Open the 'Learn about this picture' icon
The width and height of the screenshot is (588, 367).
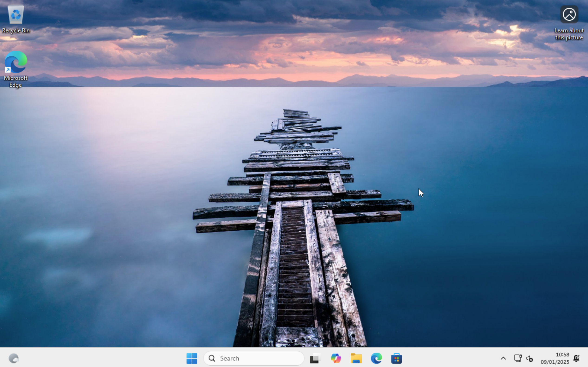(x=569, y=14)
